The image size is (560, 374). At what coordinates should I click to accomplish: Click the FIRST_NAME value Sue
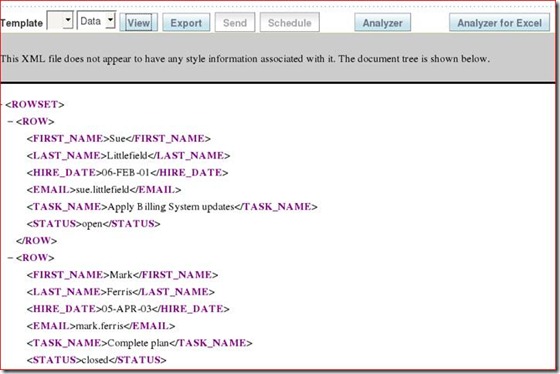coord(117,139)
